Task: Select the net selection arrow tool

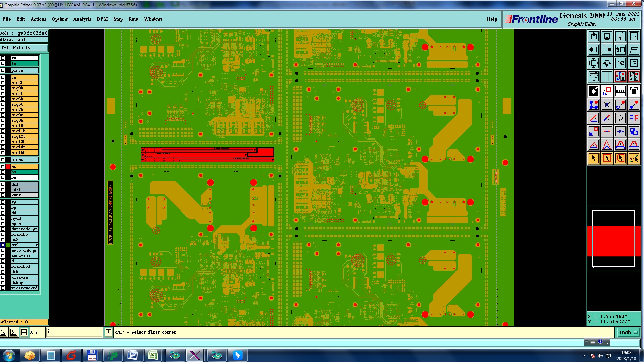Action: [634, 158]
